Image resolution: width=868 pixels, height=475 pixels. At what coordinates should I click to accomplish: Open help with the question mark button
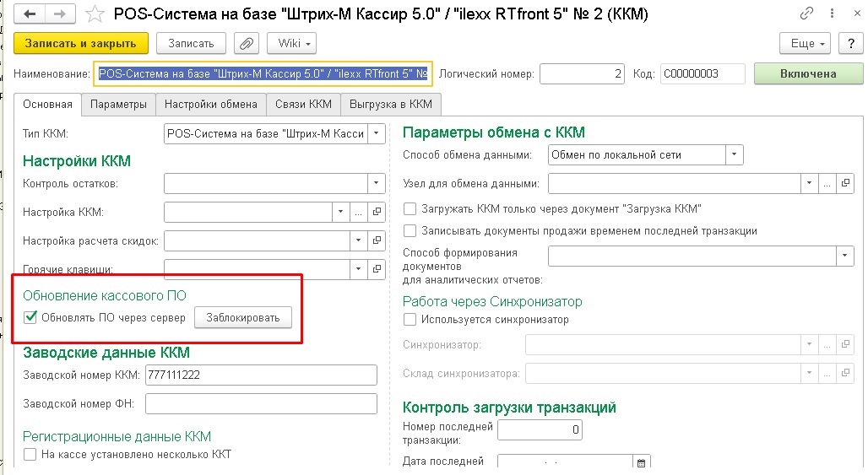[851, 43]
